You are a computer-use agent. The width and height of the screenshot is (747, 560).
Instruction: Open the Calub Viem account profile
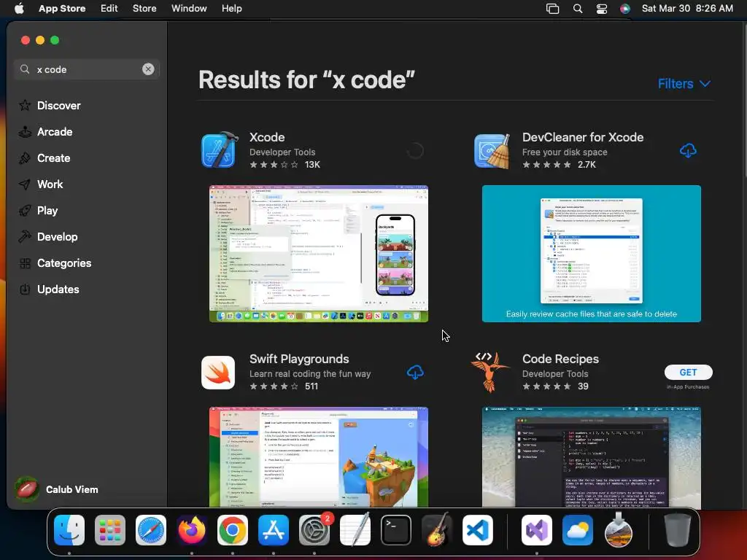56,489
